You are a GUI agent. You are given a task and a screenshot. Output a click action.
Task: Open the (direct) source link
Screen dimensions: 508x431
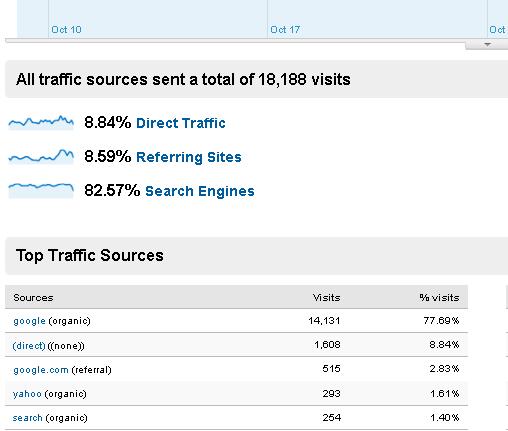[x=29, y=346]
